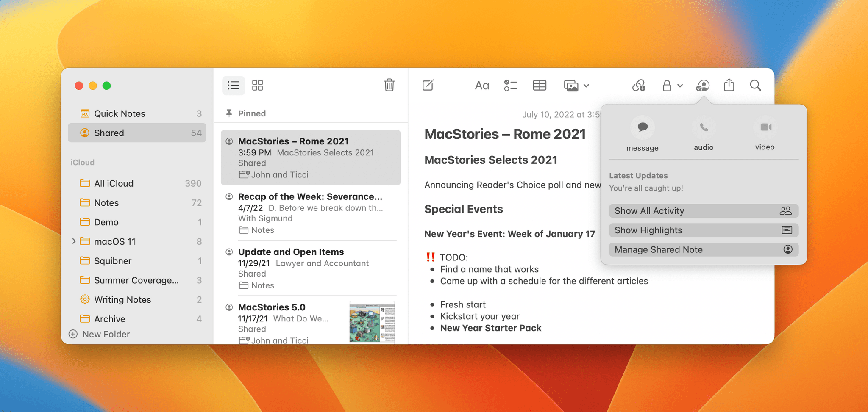Switch to gallery view of notes

(x=257, y=86)
